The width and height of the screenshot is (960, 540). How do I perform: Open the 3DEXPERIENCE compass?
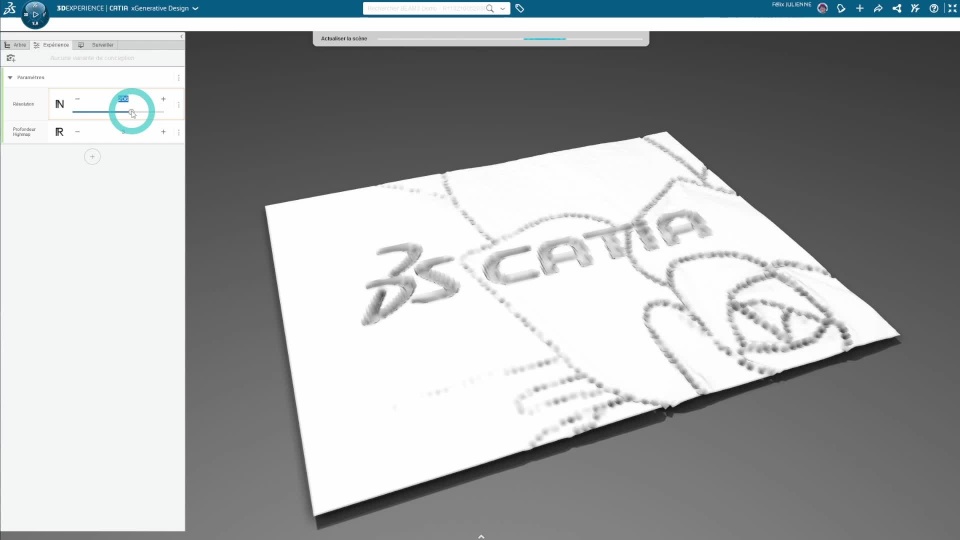coord(35,14)
